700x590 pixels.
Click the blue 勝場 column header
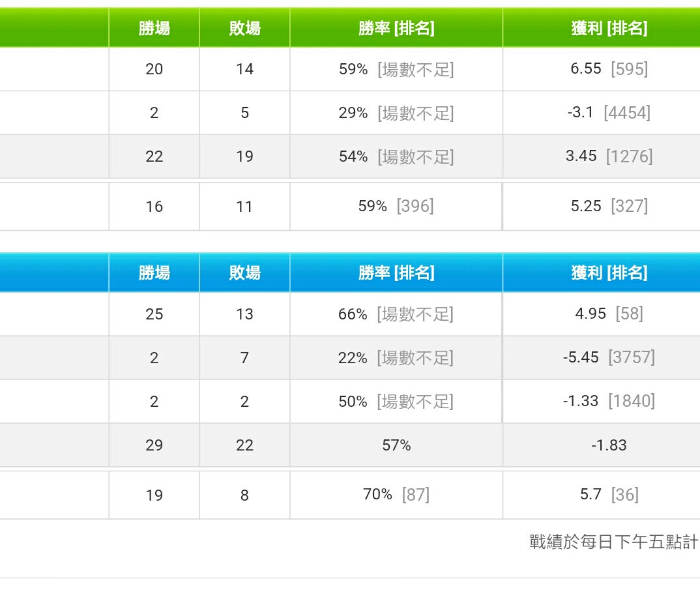click(x=154, y=273)
